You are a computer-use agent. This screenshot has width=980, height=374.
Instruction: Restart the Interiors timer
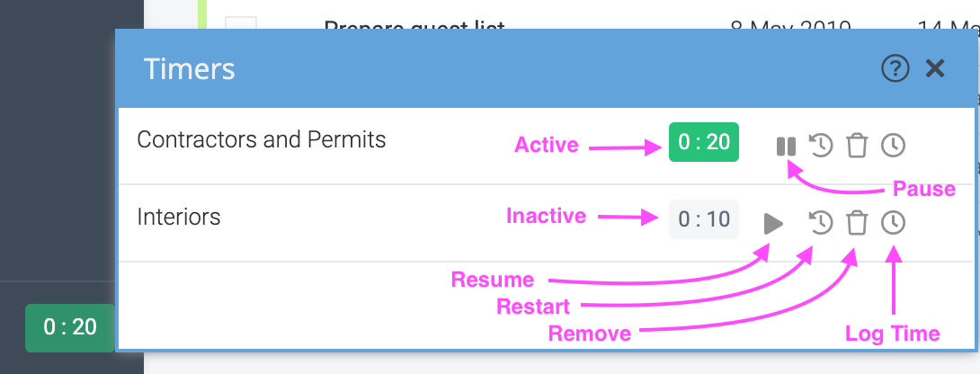point(821,223)
